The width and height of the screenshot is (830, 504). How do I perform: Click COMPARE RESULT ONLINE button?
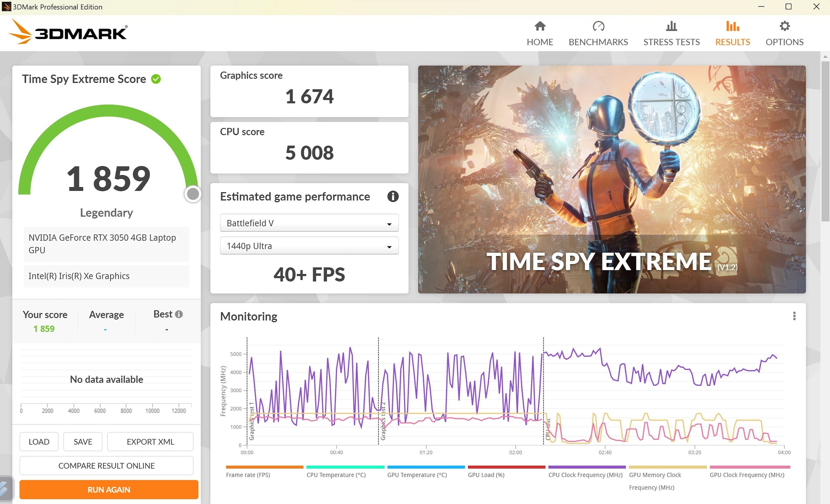[x=106, y=465]
